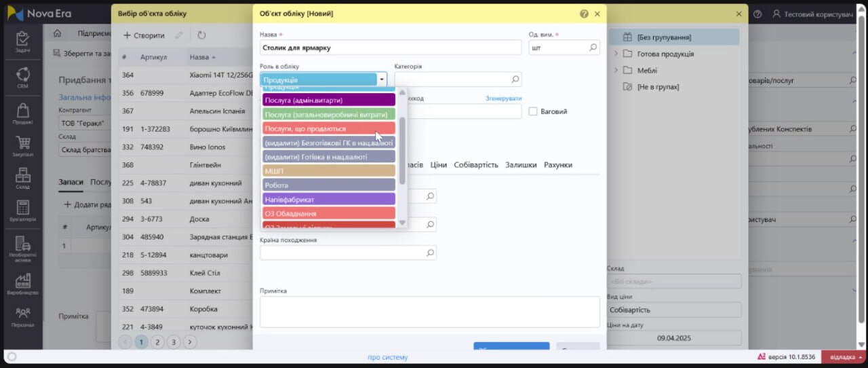Open the про систему link

pyautogui.click(x=388, y=357)
